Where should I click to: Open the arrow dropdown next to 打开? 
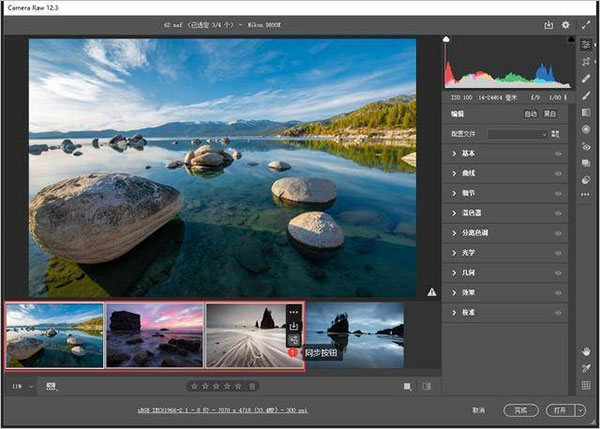[580, 410]
